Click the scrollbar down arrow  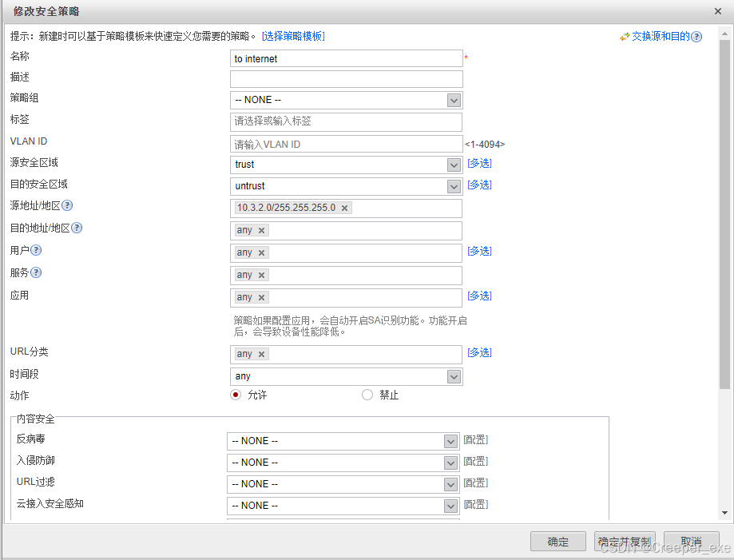[x=724, y=513]
